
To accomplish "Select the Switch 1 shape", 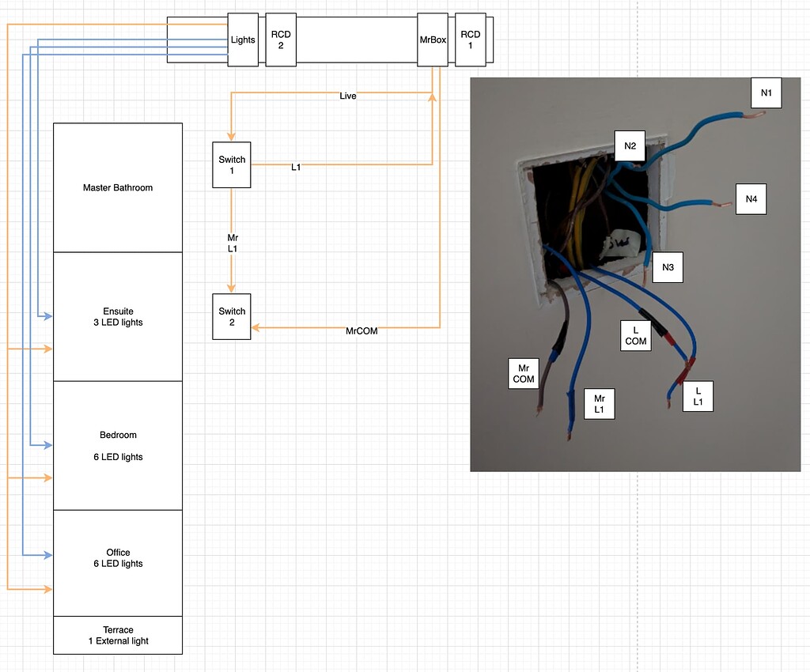I will tap(231, 164).
